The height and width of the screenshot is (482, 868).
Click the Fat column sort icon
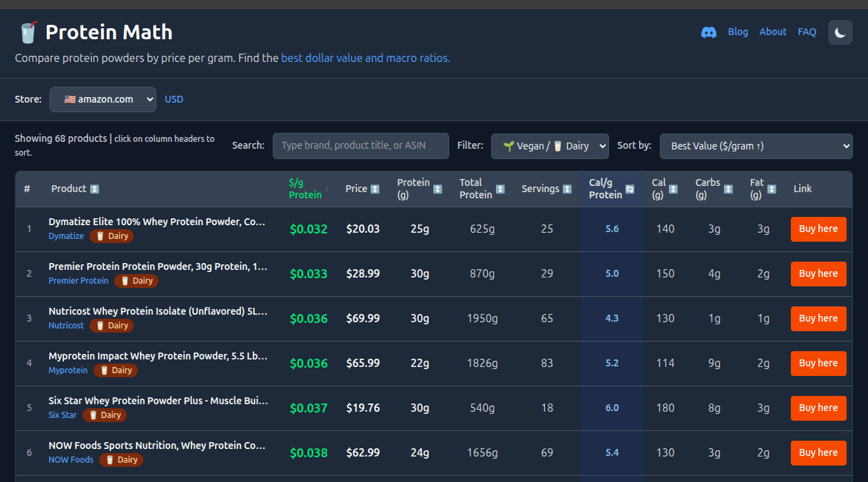772,189
